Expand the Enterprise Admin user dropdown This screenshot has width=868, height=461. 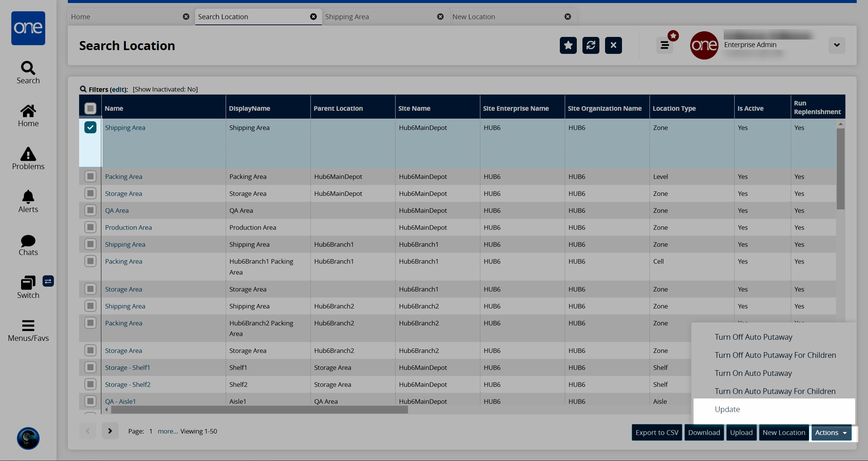tap(837, 45)
